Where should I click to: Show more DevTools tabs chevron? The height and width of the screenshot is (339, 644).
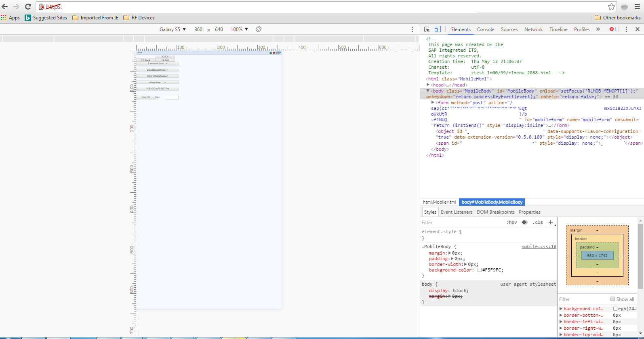click(x=598, y=29)
